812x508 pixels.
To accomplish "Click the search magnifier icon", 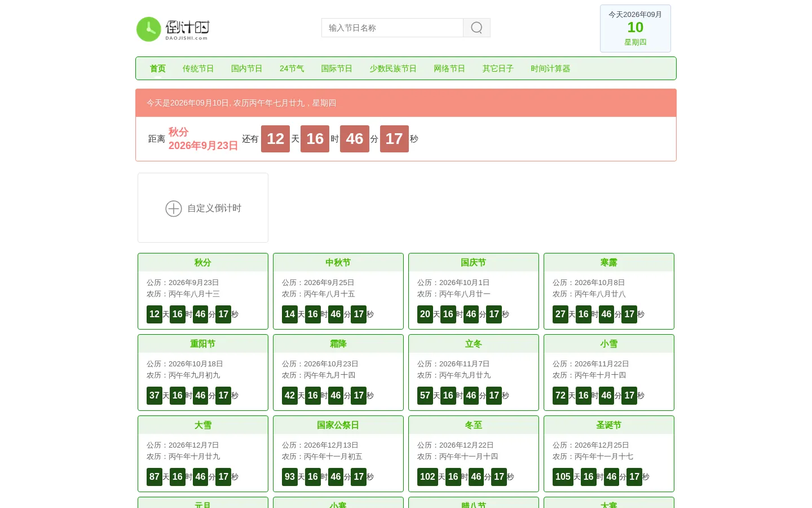I will tap(476, 28).
